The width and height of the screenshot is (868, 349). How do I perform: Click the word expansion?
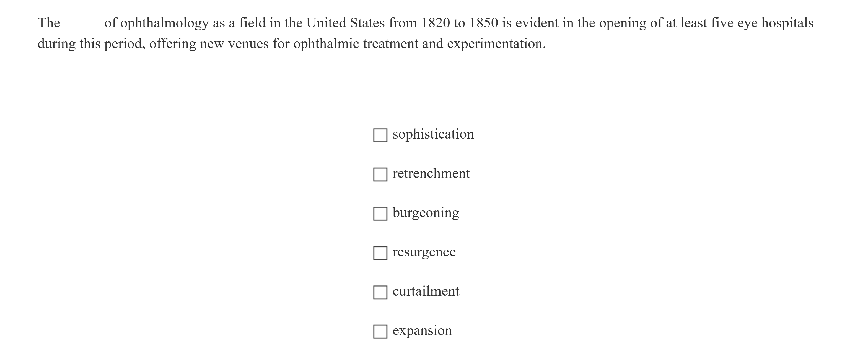422,330
